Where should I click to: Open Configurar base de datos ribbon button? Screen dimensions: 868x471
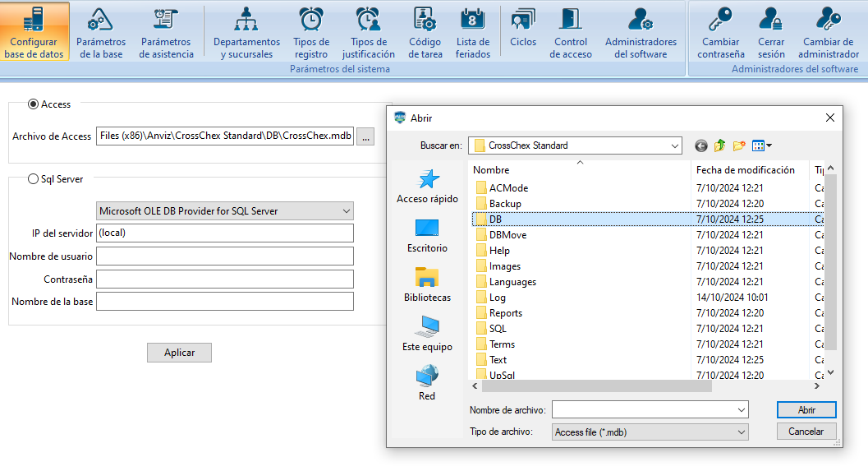[34, 31]
